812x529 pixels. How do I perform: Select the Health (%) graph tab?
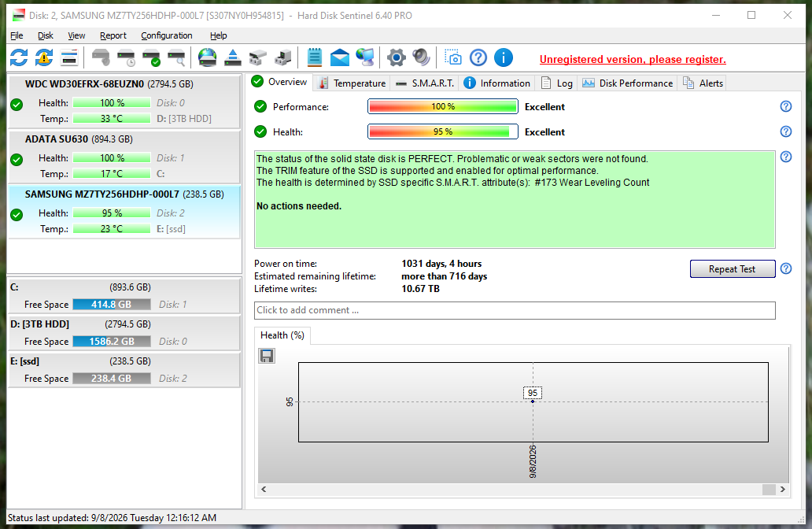(282, 335)
